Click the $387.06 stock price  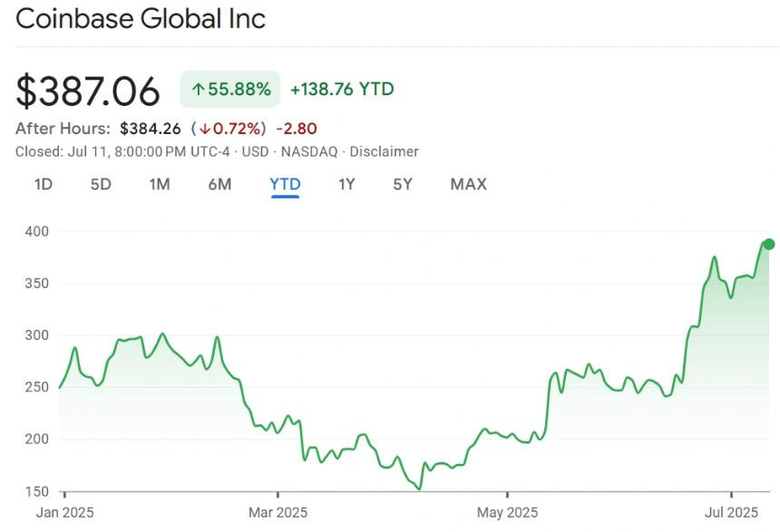tap(88, 91)
